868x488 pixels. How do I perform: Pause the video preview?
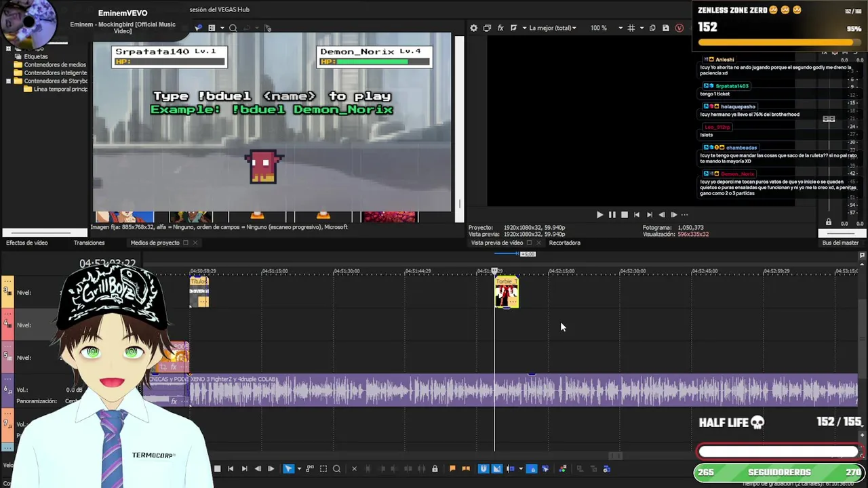[612, 214]
